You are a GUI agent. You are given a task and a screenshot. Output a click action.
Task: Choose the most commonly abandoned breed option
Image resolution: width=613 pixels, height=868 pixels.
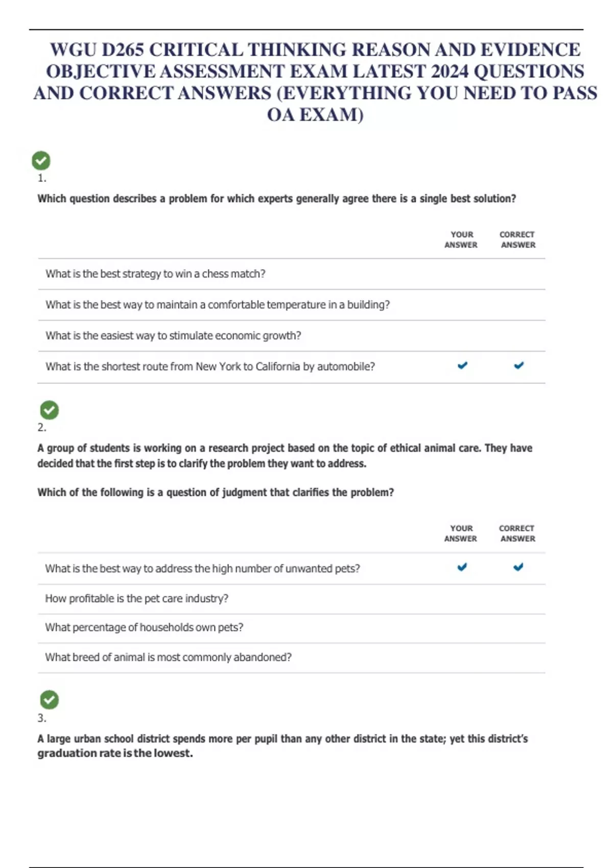(x=168, y=658)
